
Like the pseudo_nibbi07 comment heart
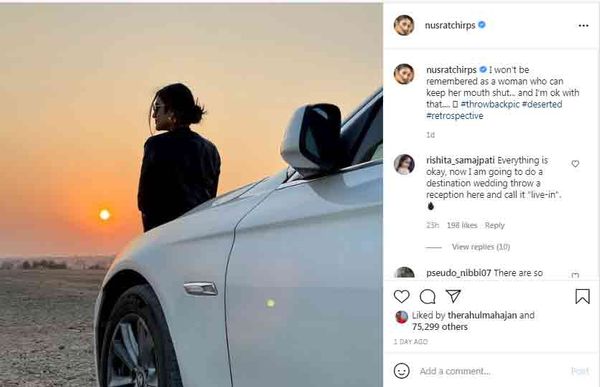pos(575,275)
